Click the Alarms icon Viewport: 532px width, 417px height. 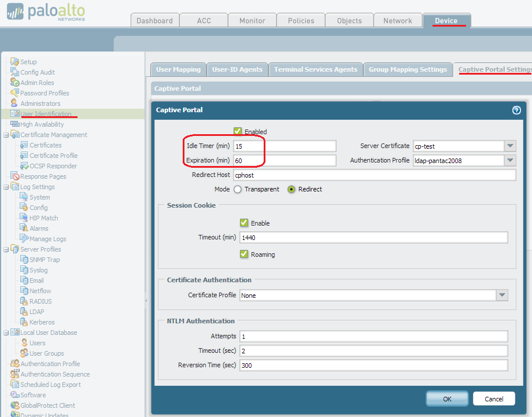(24, 228)
